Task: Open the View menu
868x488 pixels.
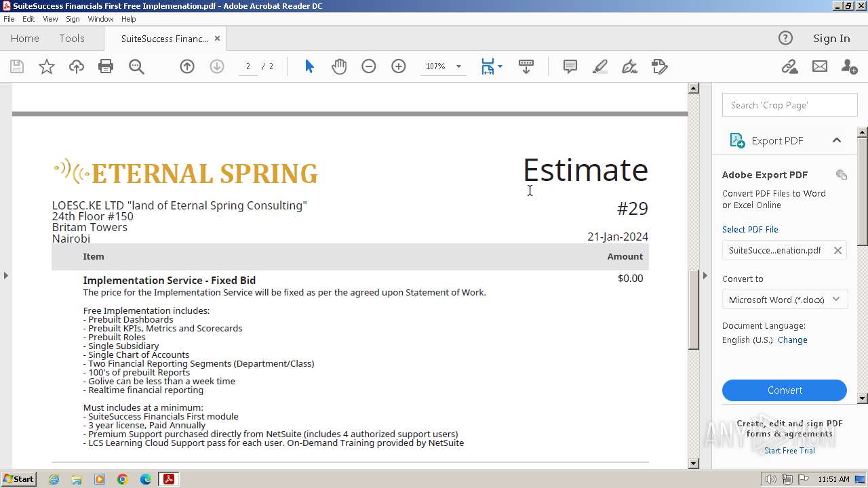Action: [x=50, y=19]
